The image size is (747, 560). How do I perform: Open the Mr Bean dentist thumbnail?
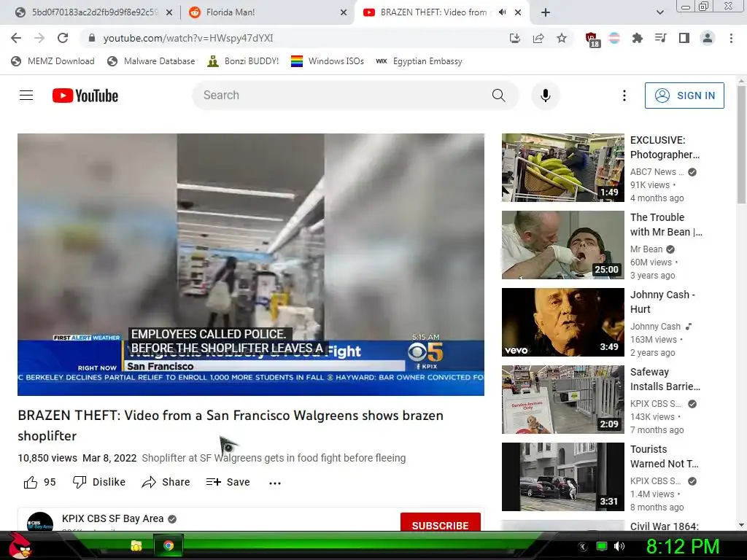point(562,245)
